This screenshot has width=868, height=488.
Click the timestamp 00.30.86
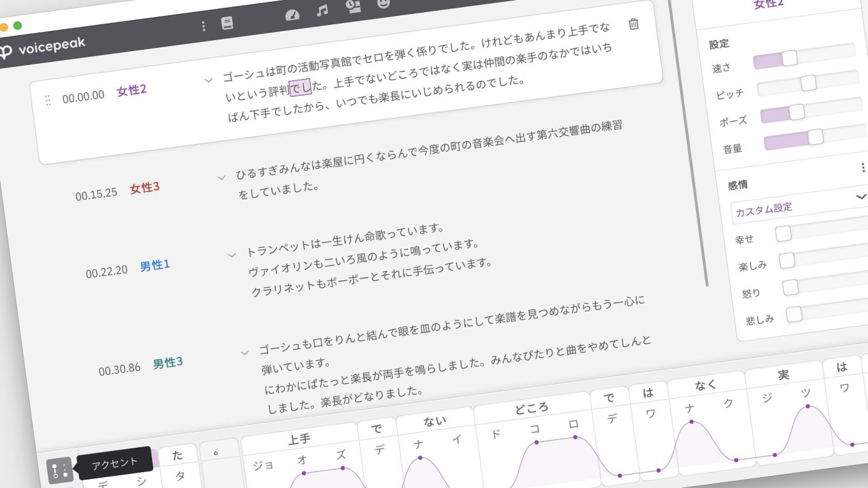tap(119, 369)
